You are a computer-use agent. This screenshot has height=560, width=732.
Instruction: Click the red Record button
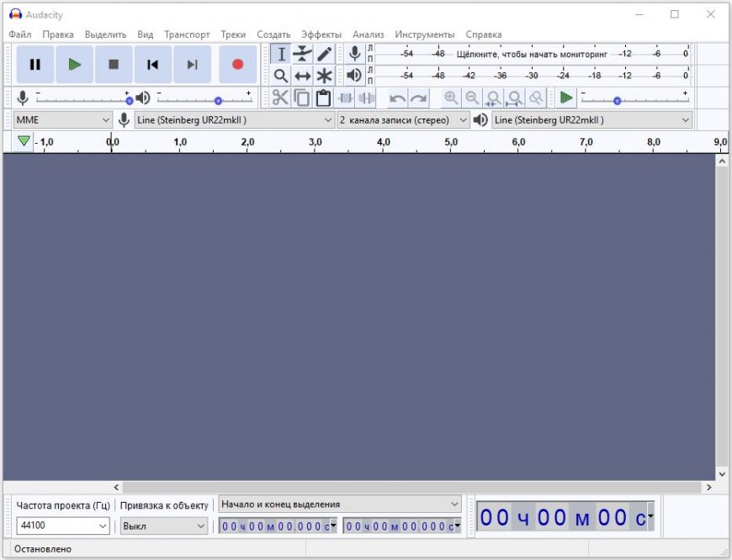pos(237,65)
